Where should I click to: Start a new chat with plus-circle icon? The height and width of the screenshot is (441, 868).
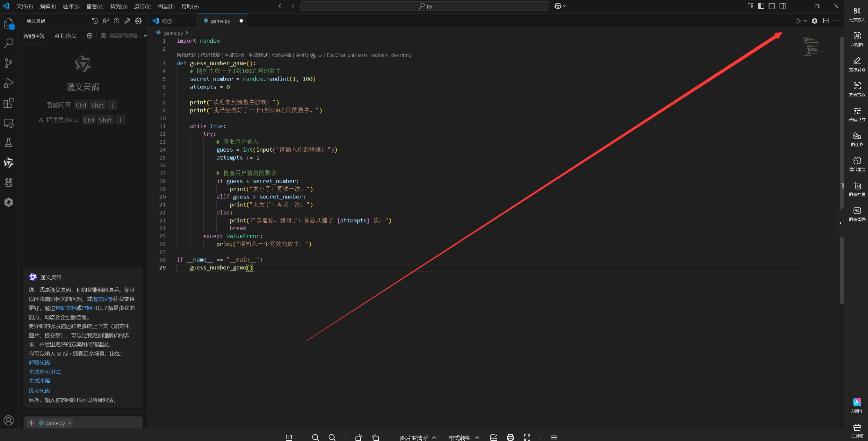pyautogui.click(x=89, y=36)
